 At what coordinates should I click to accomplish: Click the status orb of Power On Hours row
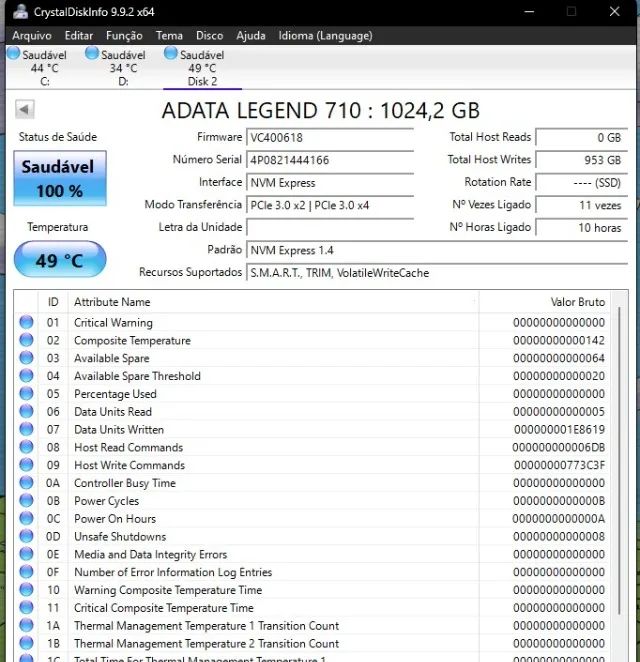(26, 518)
